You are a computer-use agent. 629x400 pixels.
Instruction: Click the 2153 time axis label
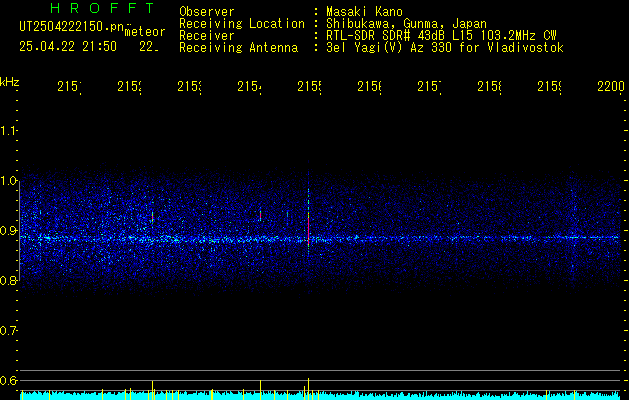point(190,86)
